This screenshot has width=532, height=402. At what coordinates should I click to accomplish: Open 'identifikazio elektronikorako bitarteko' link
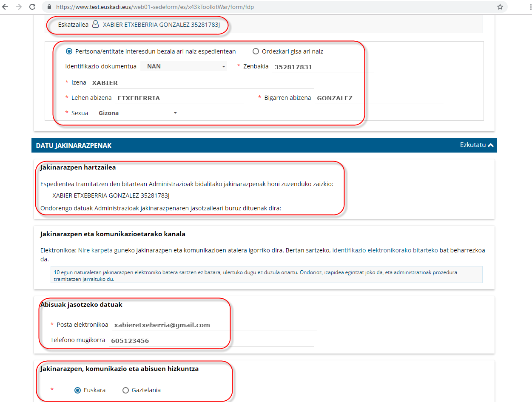coord(385,250)
